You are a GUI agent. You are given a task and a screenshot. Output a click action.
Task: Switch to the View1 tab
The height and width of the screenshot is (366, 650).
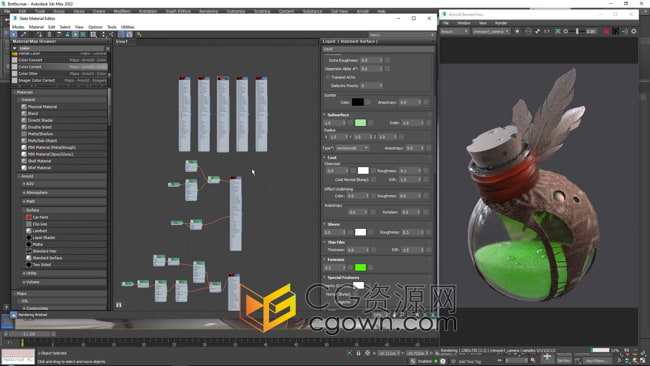(122, 41)
